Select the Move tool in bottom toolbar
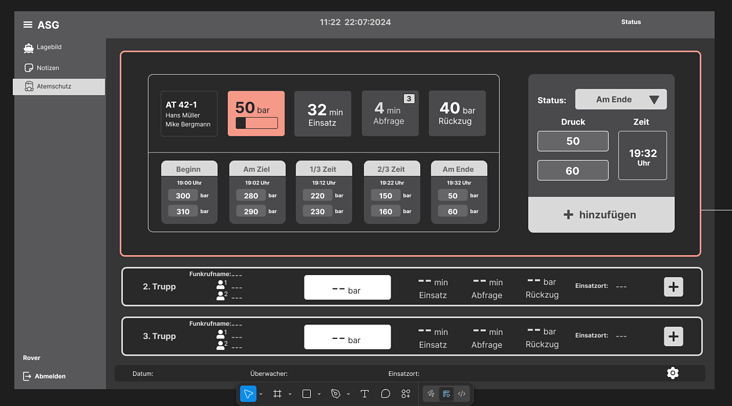The height and width of the screenshot is (406, 732). pyautogui.click(x=248, y=394)
